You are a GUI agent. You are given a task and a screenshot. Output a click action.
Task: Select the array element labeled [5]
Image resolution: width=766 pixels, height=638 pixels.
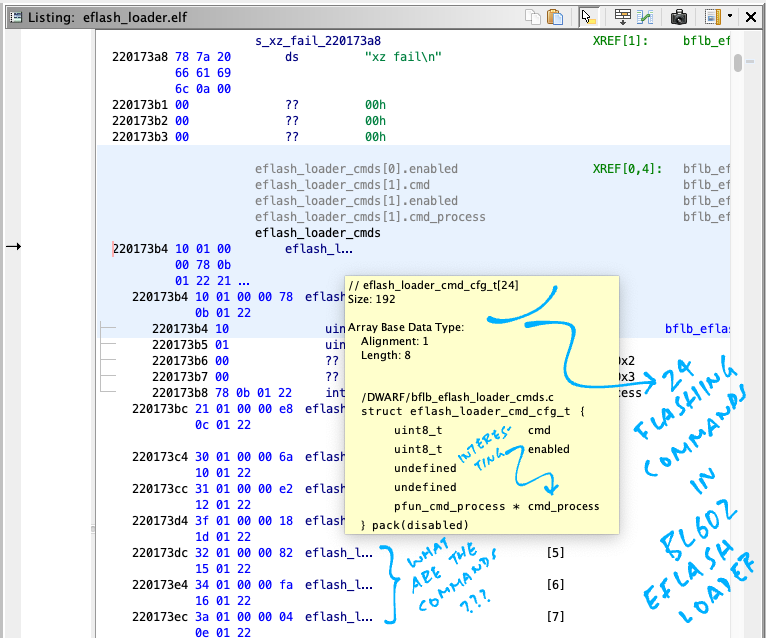tap(556, 552)
